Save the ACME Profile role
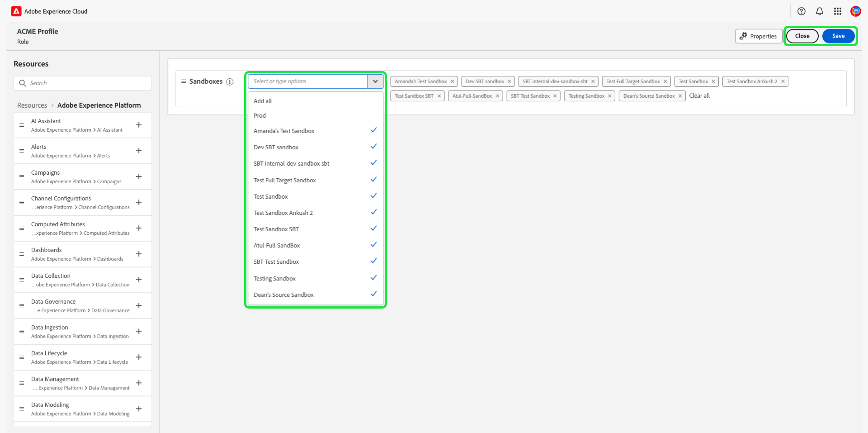The image size is (868, 433). 838,36
